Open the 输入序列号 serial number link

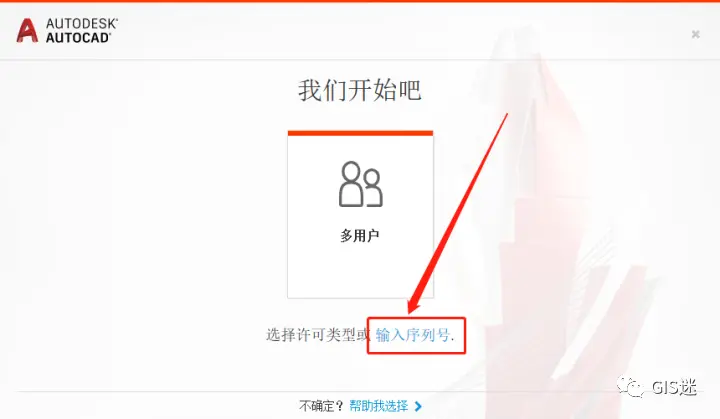click(x=412, y=335)
